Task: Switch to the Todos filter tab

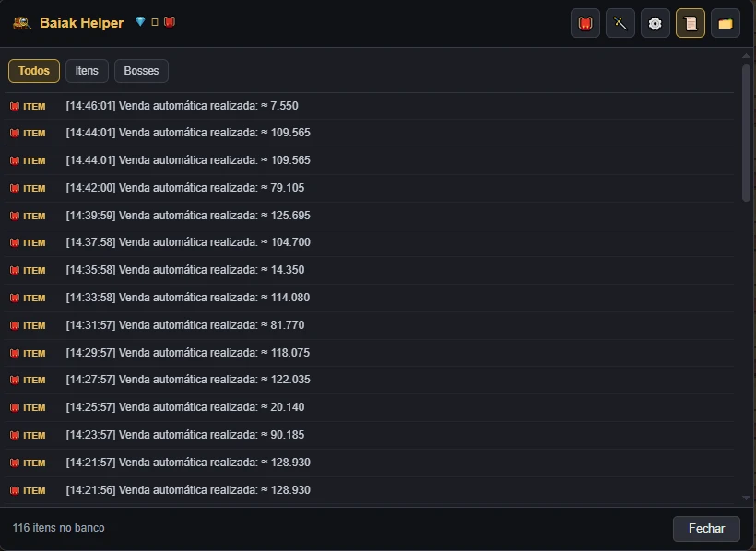Action: [x=34, y=71]
